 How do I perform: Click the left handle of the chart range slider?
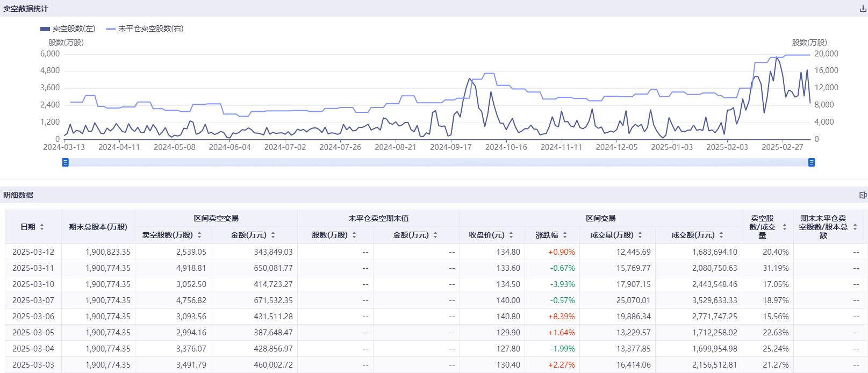[x=66, y=162]
